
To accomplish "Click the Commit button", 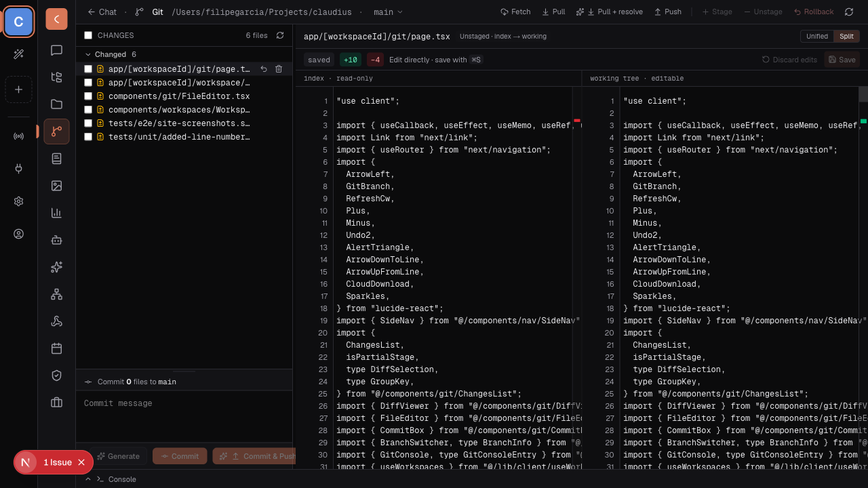I will pos(180,456).
